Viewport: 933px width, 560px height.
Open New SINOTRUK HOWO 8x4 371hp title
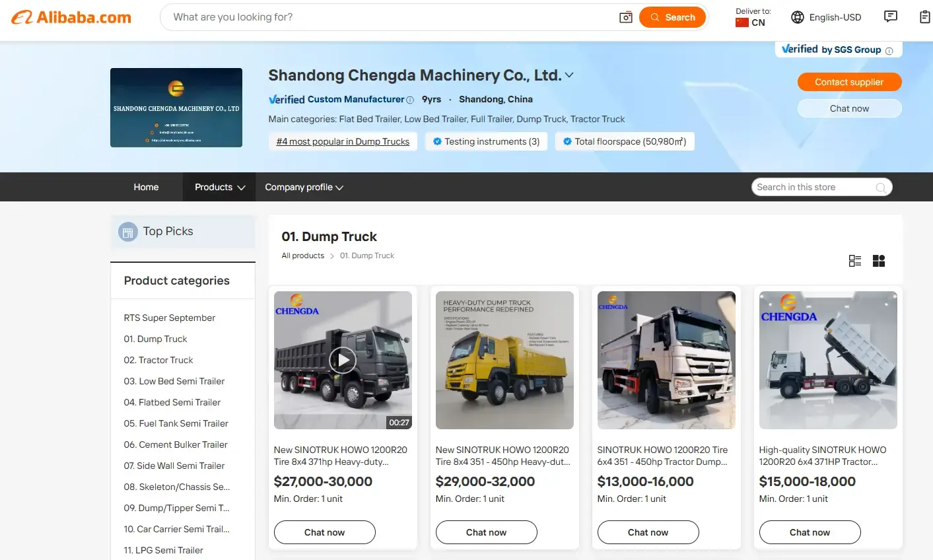coord(341,456)
